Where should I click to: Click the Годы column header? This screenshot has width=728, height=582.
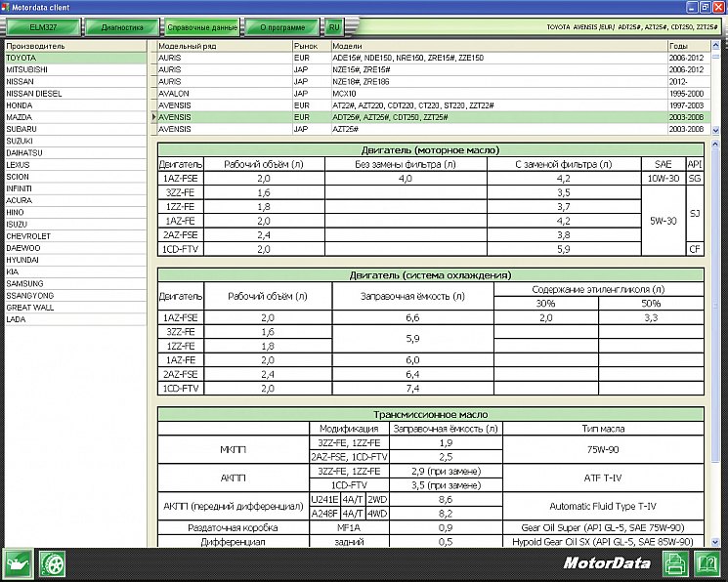pos(689,46)
